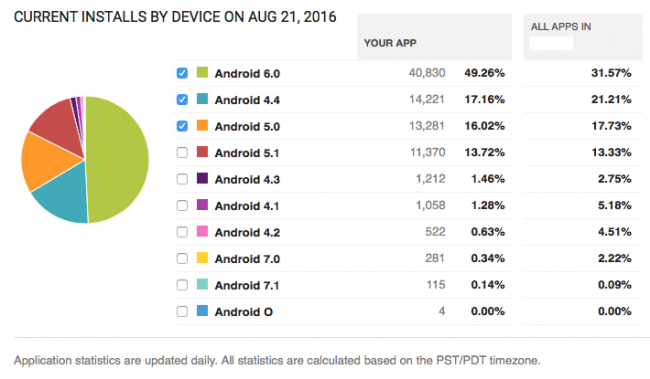Image resolution: width=650 pixels, height=379 pixels.
Task: Click the green Android 6.0 color swatch
Action: click(202, 72)
